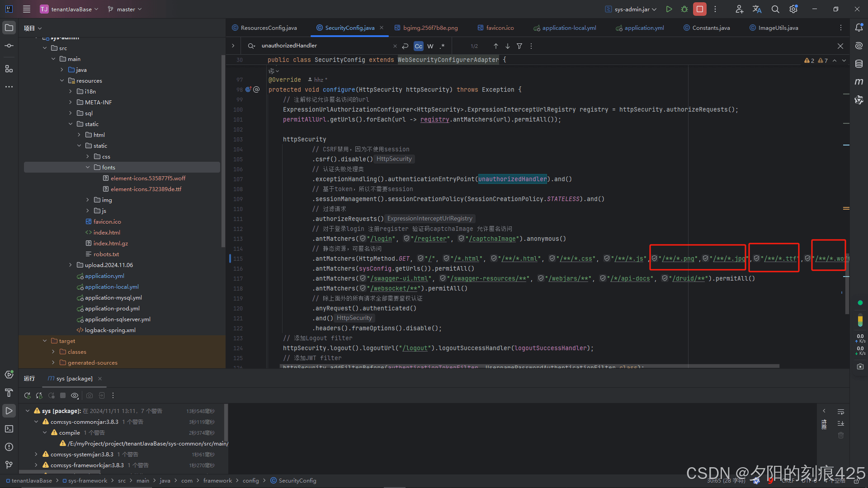Click the Debug bug icon

coord(684,9)
